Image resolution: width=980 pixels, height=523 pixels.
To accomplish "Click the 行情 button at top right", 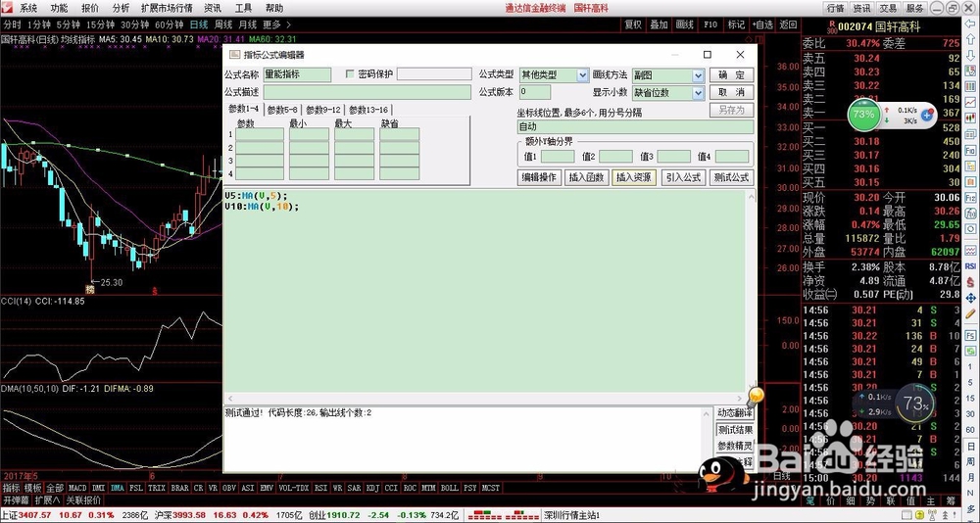I will (836, 8).
